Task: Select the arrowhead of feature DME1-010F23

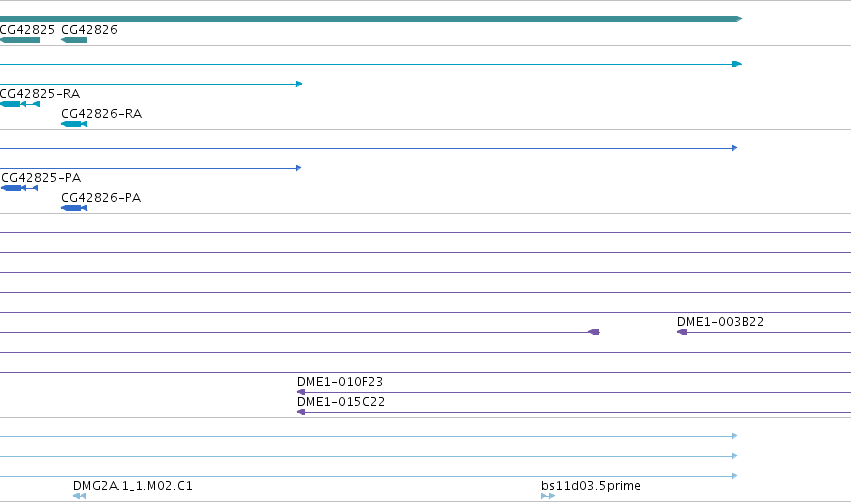Action: coord(301,392)
